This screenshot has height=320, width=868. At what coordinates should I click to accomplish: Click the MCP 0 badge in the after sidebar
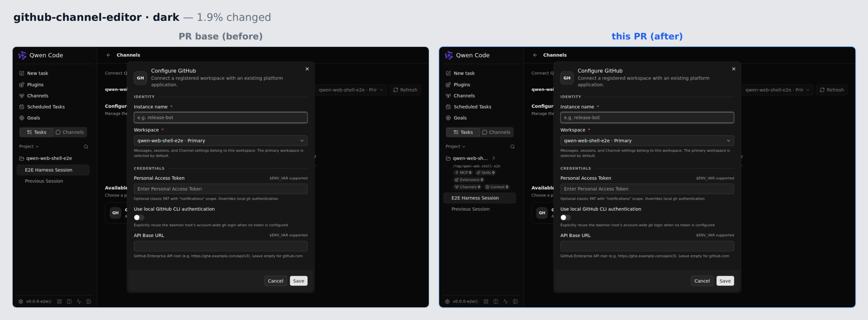(x=463, y=173)
